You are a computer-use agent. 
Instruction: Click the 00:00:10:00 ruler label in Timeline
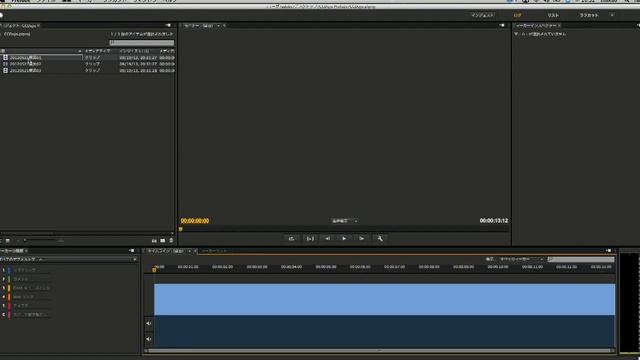[x=498, y=267]
